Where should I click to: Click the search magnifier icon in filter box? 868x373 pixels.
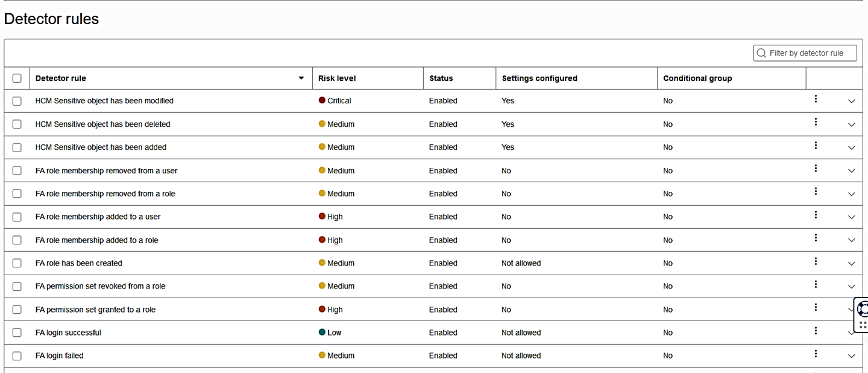(x=761, y=53)
